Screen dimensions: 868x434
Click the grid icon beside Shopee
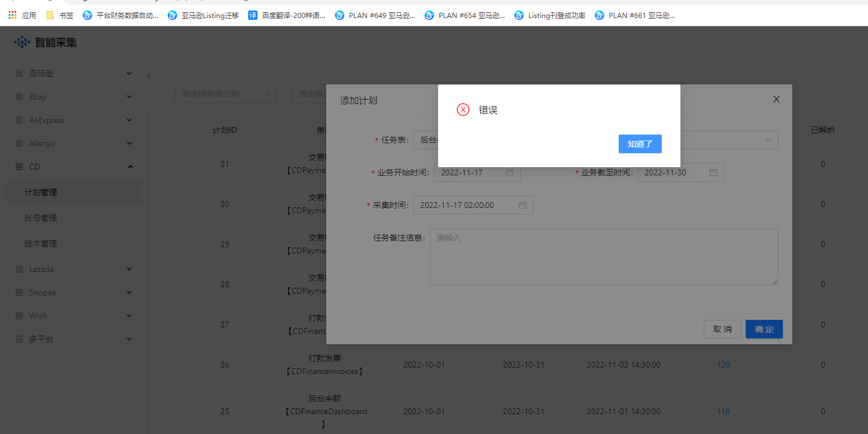click(x=19, y=292)
